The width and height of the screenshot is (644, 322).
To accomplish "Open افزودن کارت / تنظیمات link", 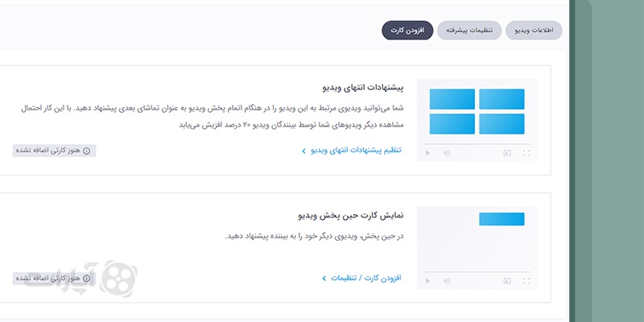I will pyautogui.click(x=366, y=278).
